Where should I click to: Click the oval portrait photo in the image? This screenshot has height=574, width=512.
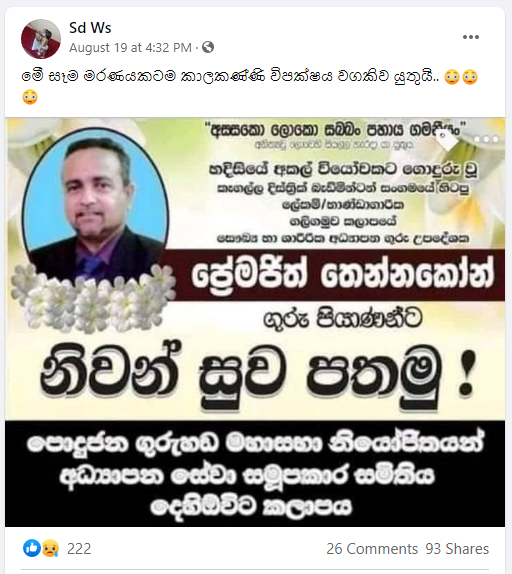pyautogui.click(x=96, y=207)
